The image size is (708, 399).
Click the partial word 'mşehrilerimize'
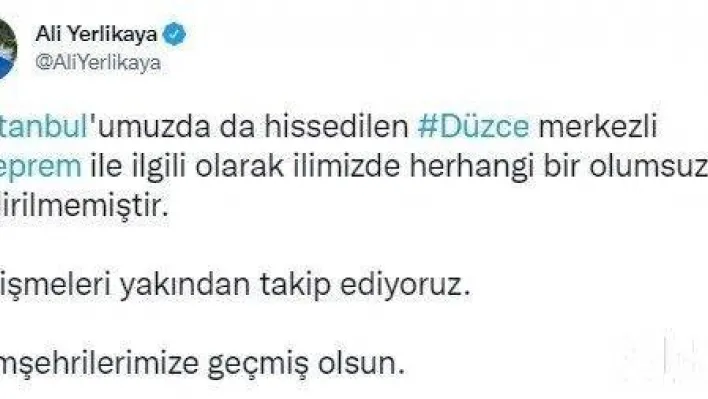click(x=99, y=364)
